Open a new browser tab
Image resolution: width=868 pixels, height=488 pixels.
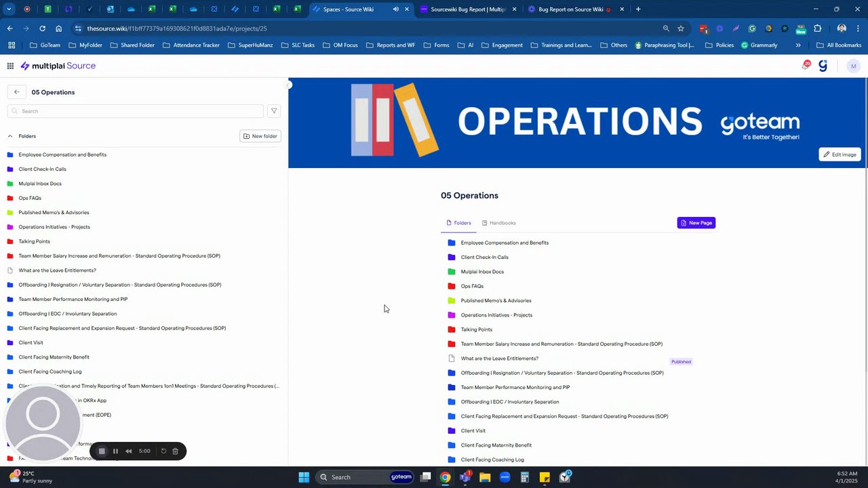(x=638, y=9)
